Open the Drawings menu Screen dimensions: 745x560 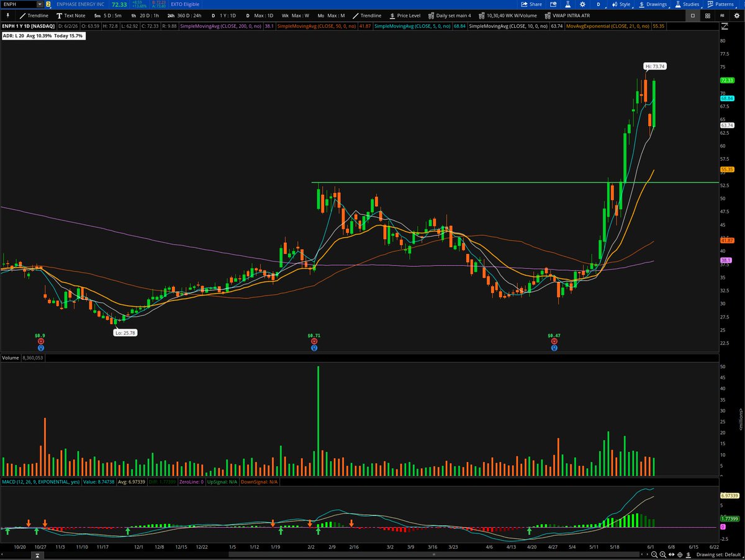pyautogui.click(x=653, y=4)
